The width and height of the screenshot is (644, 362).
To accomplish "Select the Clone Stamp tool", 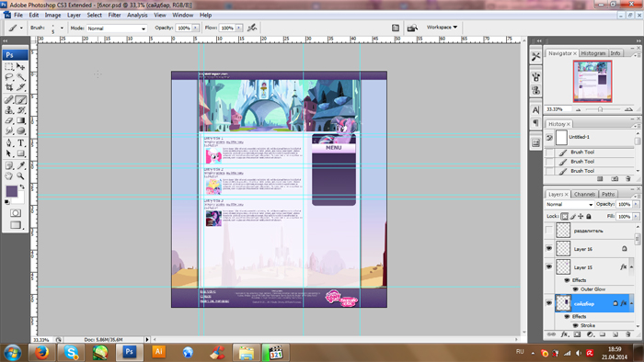I will (9, 110).
